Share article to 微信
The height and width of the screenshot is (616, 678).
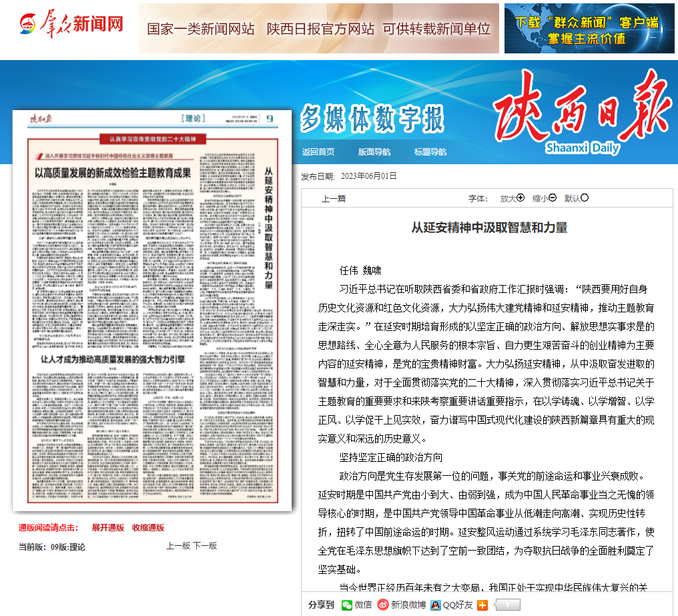[x=357, y=605]
